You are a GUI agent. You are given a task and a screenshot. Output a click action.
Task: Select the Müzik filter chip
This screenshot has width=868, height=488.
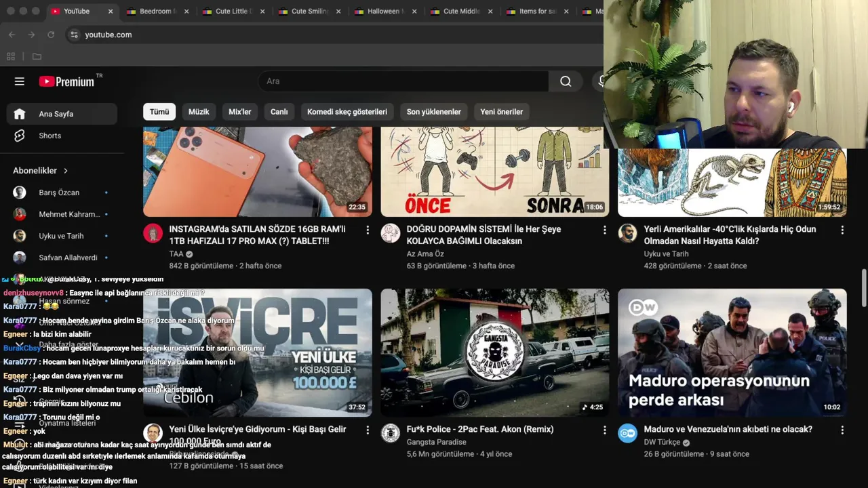pyautogui.click(x=199, y=112)
